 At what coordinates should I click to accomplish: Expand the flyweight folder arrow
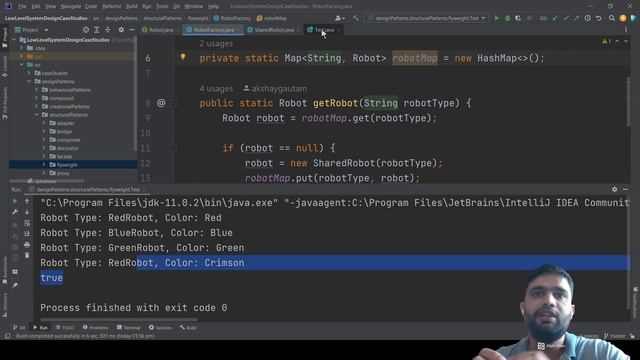tap(44, 164)
